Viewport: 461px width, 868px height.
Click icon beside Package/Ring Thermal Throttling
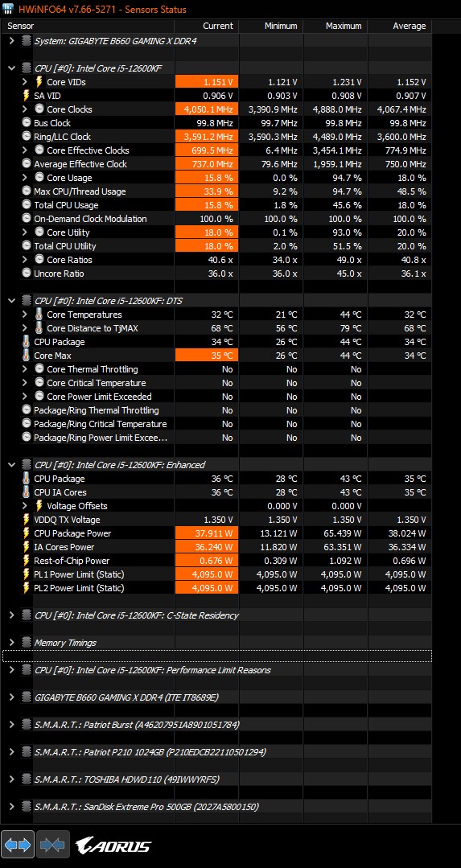pos(26,410)
